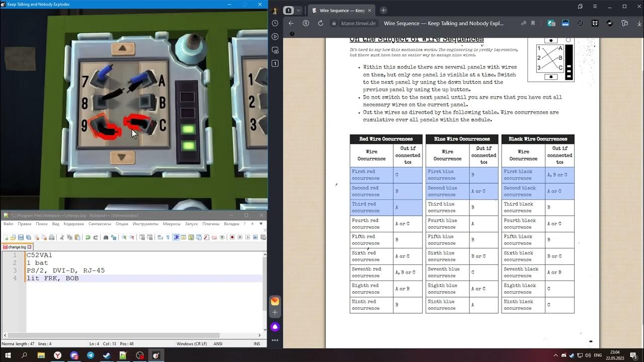Click the Save icon in Notepad++ toolbar
Viewport: 644px width, 362px height.
click(x=21, y=237)
